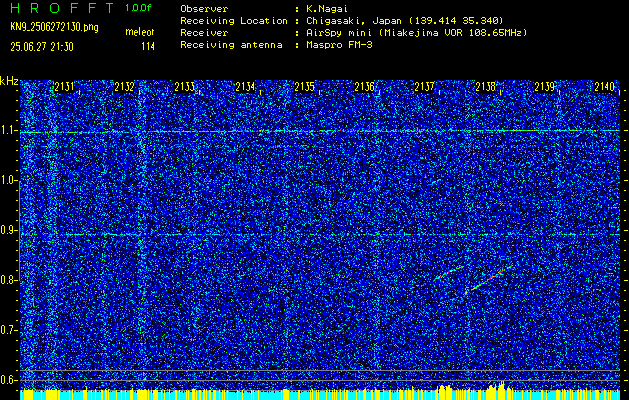The height and width of the screenshot is (400, 629).
Task: Select the version text 1.0.0f
Action: (138, 8)
